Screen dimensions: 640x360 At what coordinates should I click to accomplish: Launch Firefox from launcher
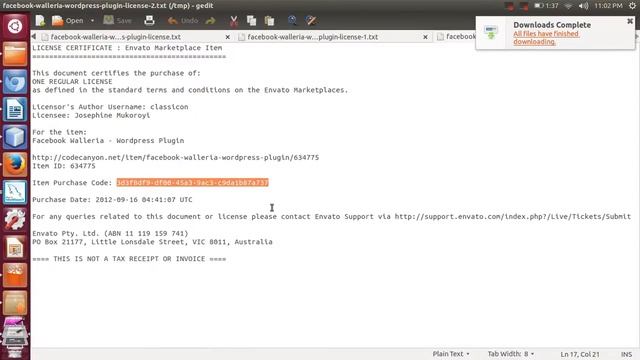[15, 164]
